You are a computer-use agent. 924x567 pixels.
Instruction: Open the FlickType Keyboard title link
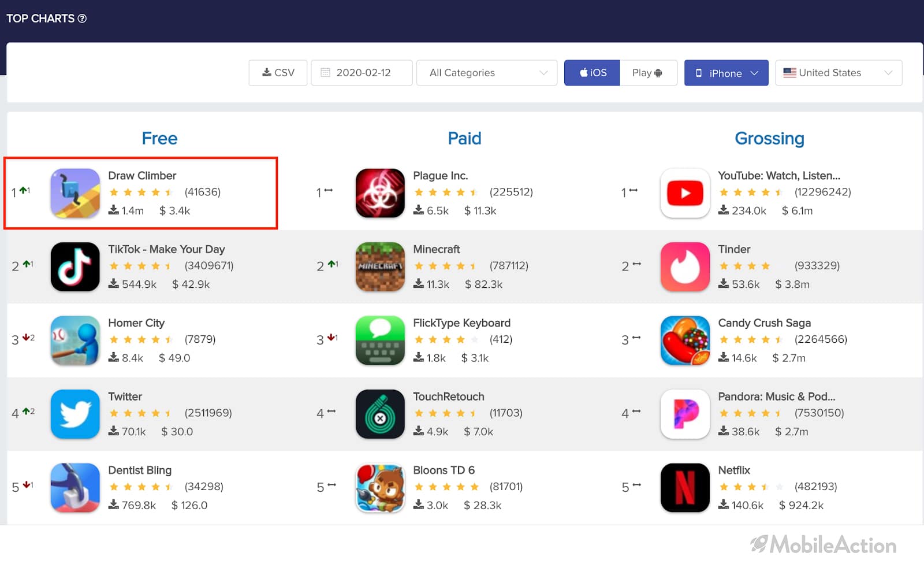[x=461, y=323]
